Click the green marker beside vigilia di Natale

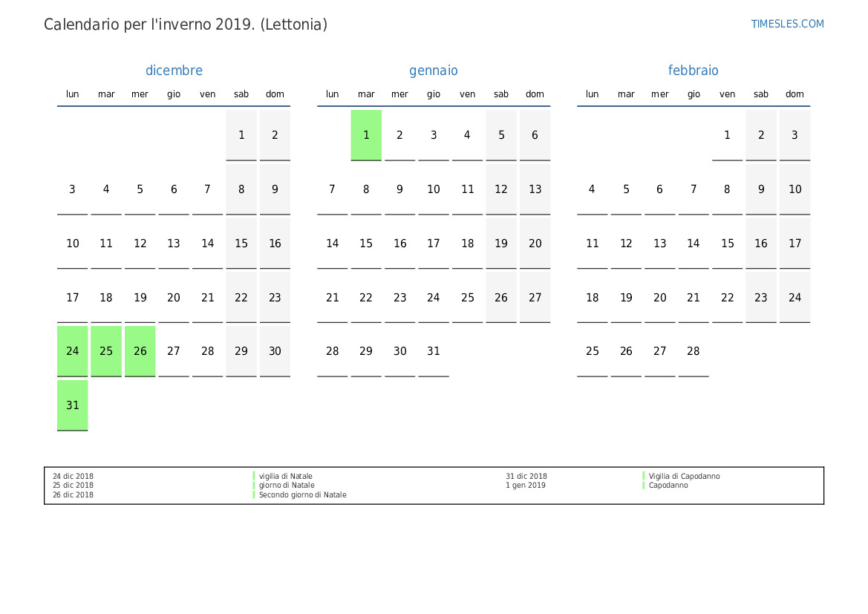[x=254, y=476]
